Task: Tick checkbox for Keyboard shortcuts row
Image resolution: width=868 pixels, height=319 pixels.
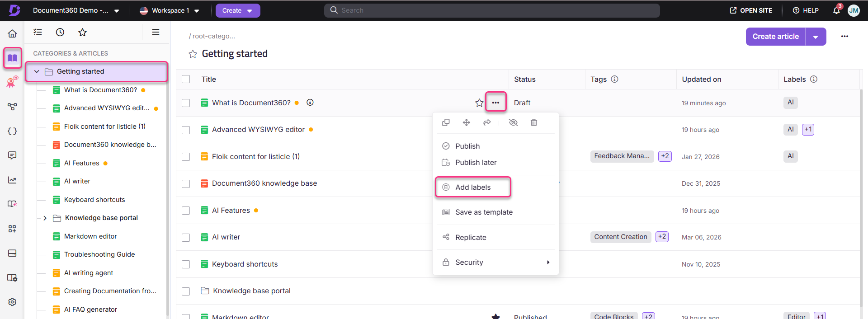Action: point(186,264)
